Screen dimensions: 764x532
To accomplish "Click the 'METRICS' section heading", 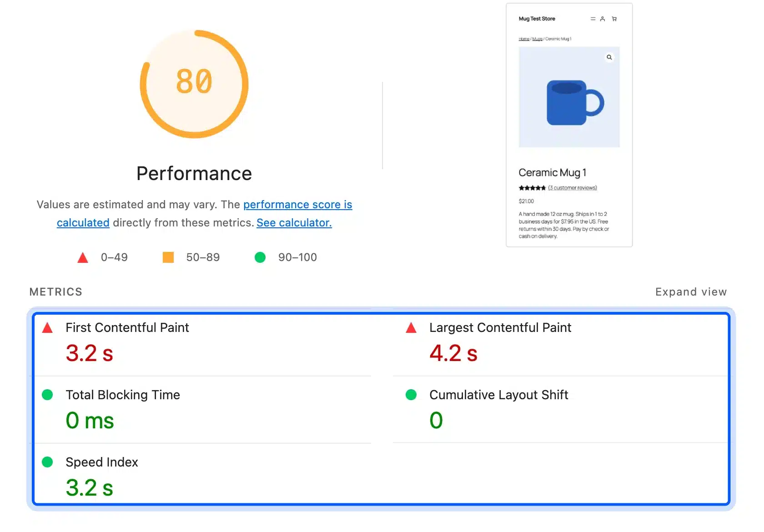I will coord(56,292).
